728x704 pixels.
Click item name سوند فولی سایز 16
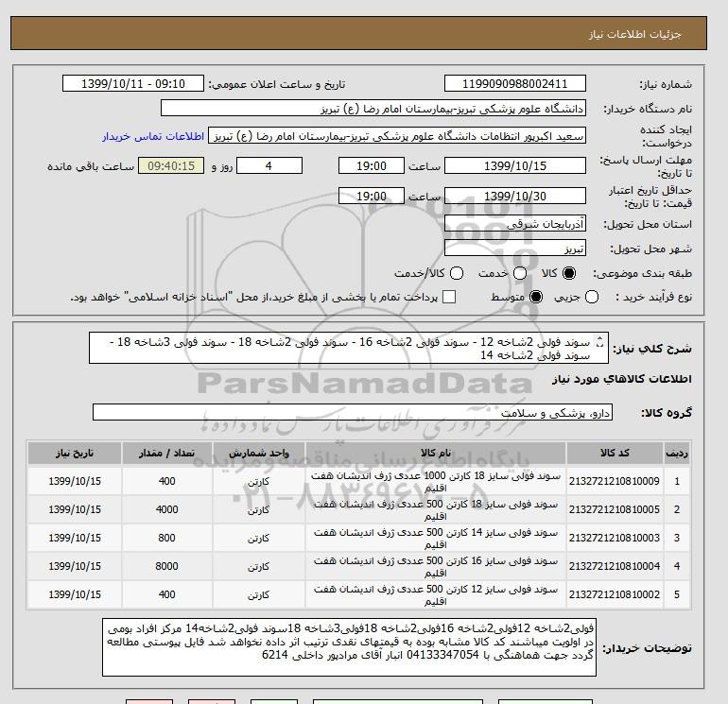tap(436, 567)
